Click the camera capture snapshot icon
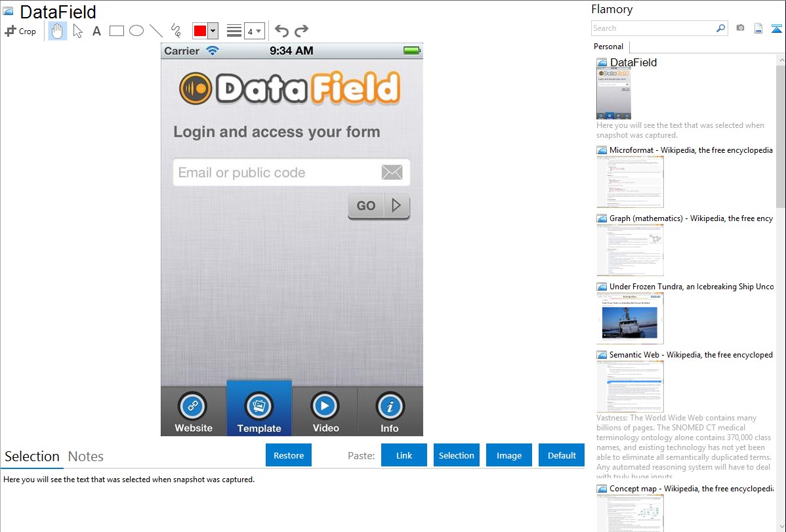This screenshot has height=532, width=786. pyautogui.click(x=740, y=28)
